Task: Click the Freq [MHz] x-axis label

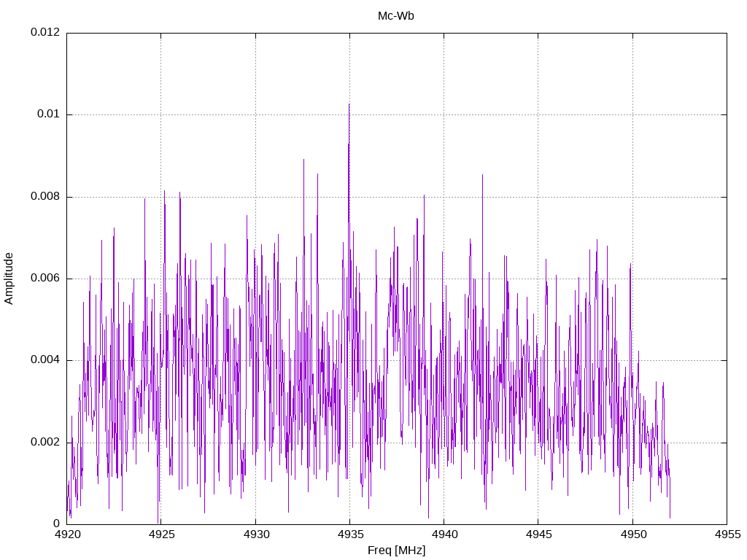Action: pos(396,551)
